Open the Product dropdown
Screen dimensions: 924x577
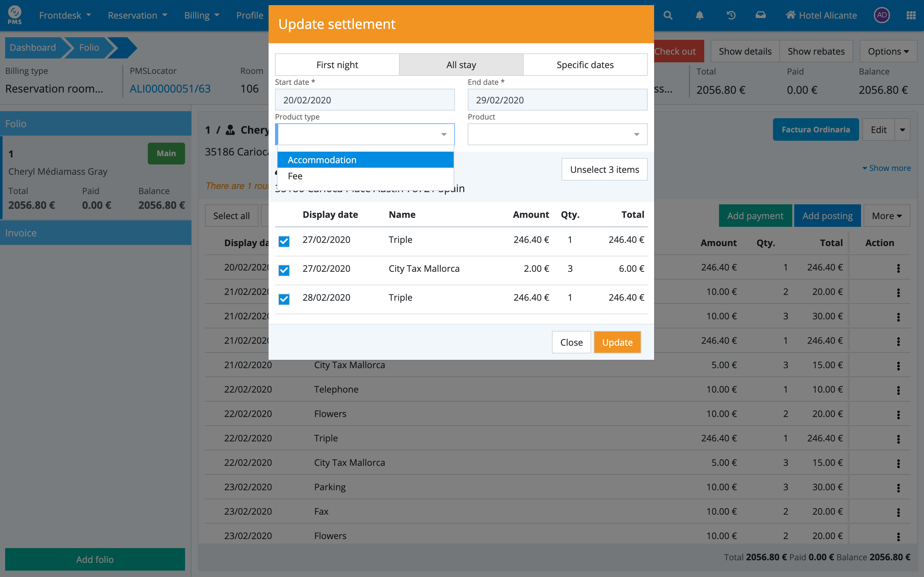[557, 134]
